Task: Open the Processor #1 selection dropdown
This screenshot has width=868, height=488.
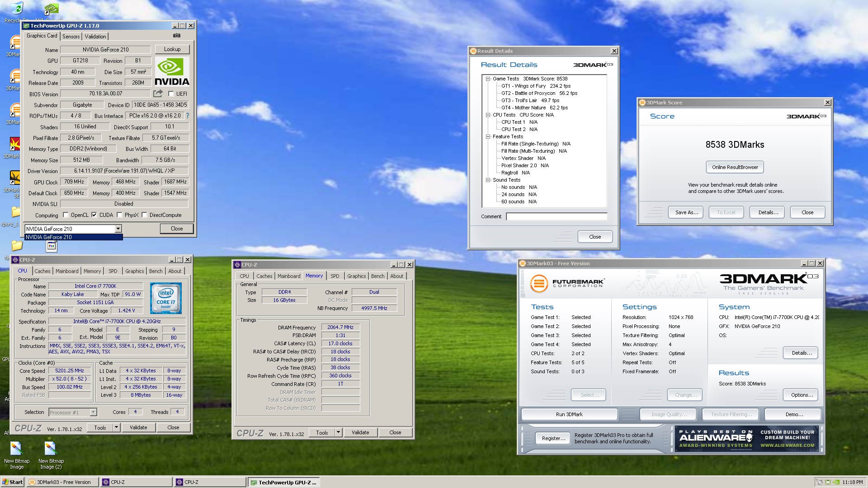Action: click(x=93, y=412)
